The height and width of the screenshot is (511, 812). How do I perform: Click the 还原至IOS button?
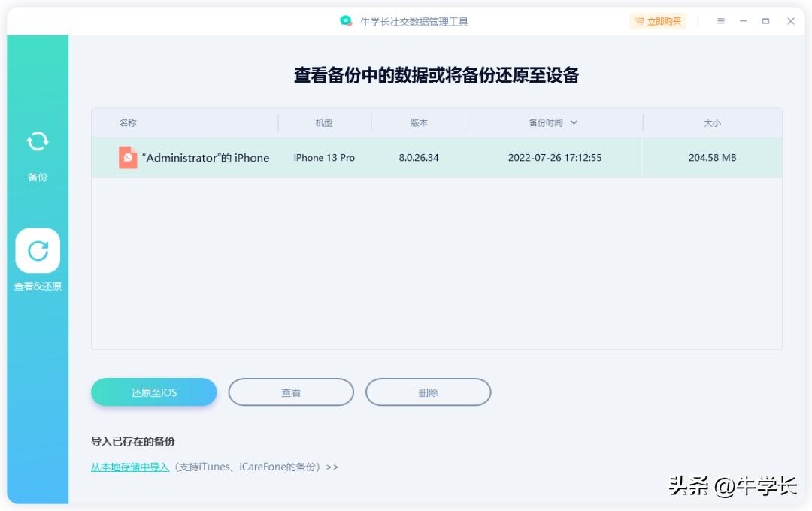point(153,392)
